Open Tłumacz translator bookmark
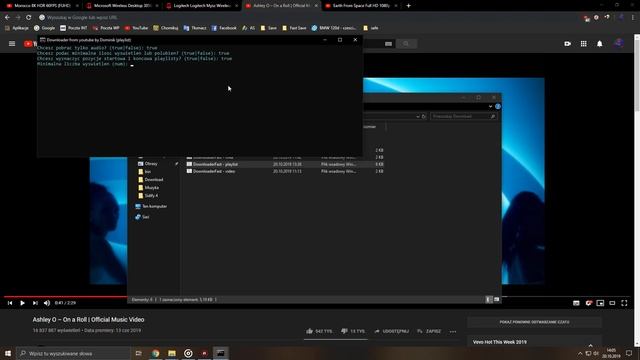The height and width of the screenshot is (360, 640). pyautogui.click(x=195, y=28)
